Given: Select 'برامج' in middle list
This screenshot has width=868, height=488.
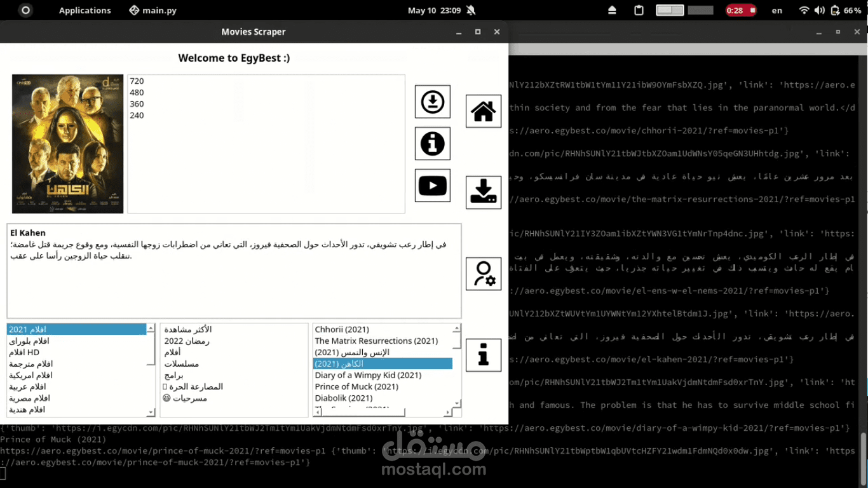Looking at the screenshot, I should (234, 375).
